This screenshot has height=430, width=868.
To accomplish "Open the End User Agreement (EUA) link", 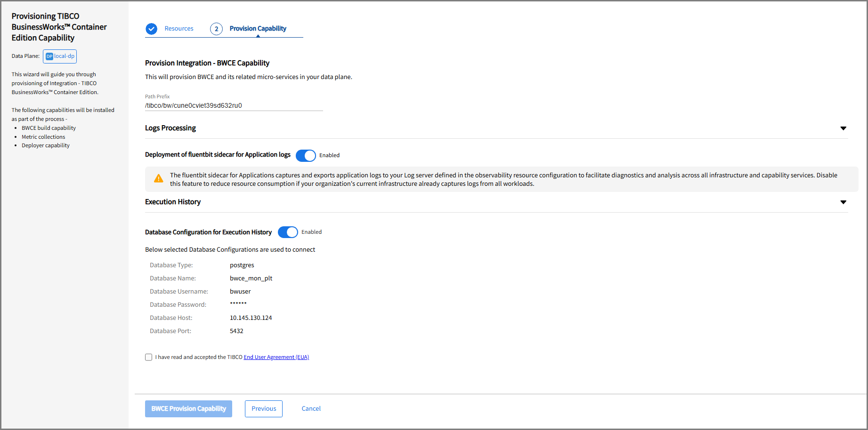I will (x=276, y=357).
